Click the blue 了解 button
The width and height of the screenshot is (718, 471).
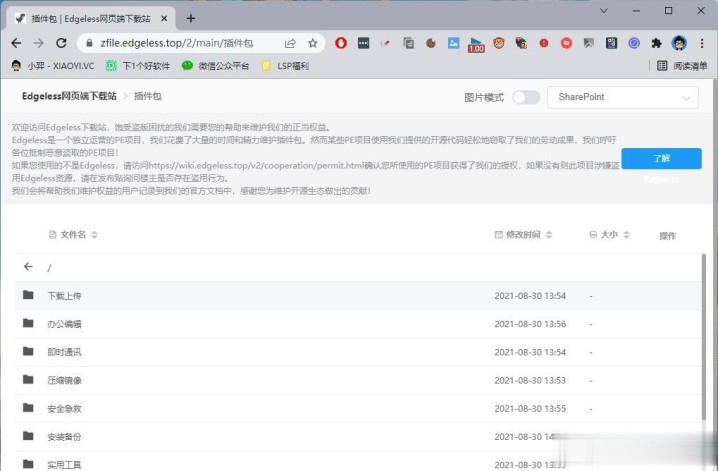(661, 158)
